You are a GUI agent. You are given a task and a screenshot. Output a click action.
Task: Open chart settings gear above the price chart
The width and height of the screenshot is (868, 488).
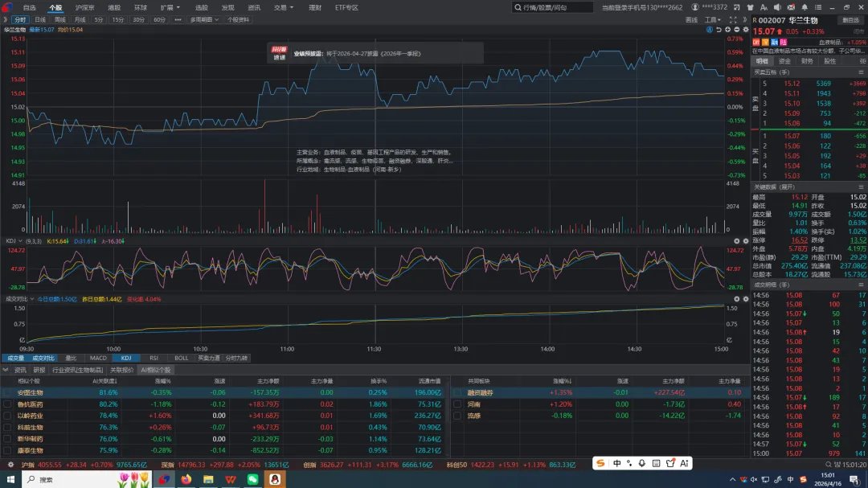click(746, 30)
